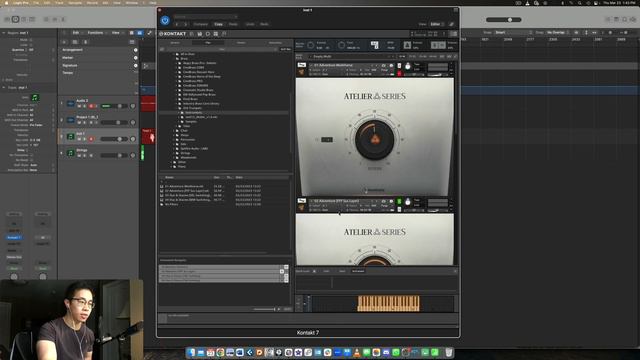This screenshot has height=360, width=640.
Task: Click the Kontakt rack view grid icon
Action: click(x=216, y=34)
